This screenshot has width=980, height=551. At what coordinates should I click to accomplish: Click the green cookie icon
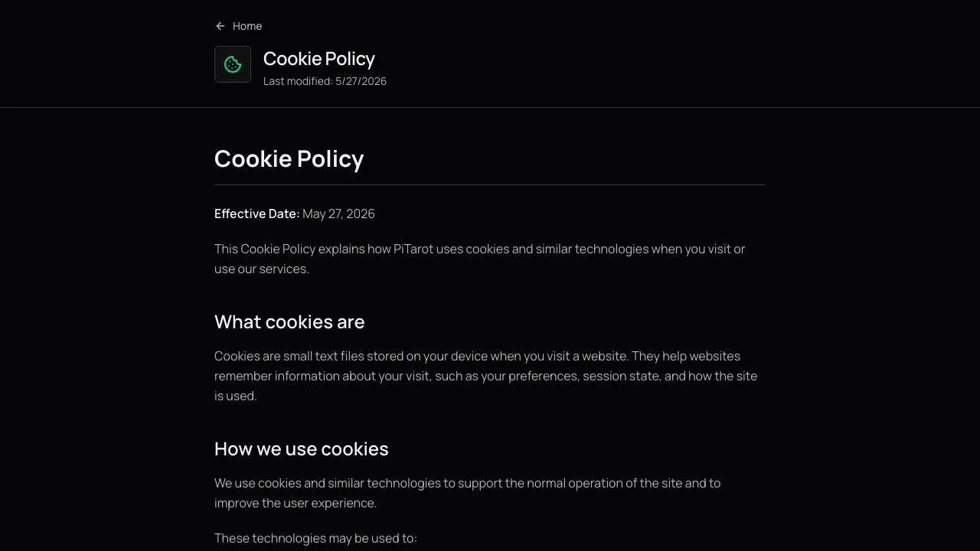tap(233, 64)
